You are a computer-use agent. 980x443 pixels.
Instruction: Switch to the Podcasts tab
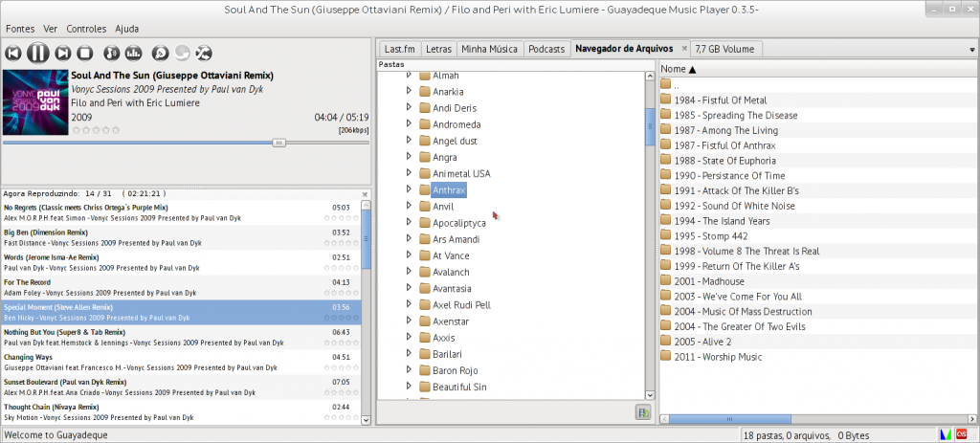tap(546, 49)
